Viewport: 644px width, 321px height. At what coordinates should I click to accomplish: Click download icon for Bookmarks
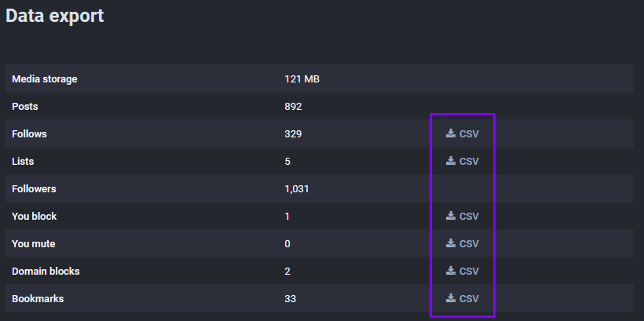(x=451, y=298)
